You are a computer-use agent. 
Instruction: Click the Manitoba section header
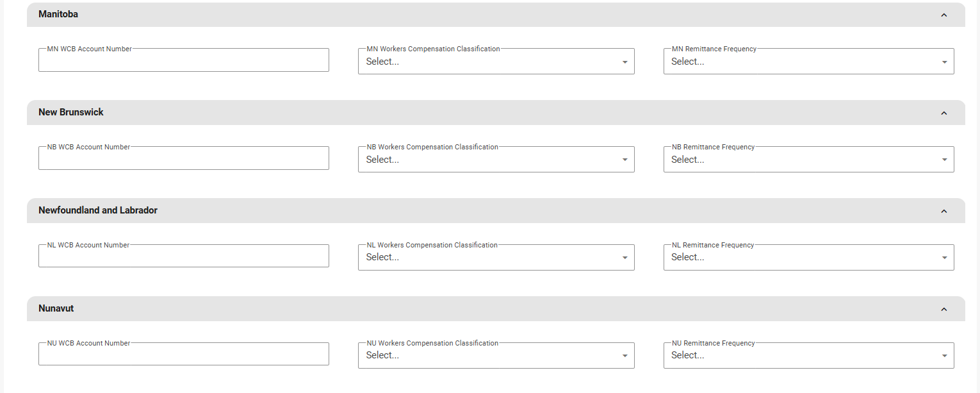click(x=58, y=14)
